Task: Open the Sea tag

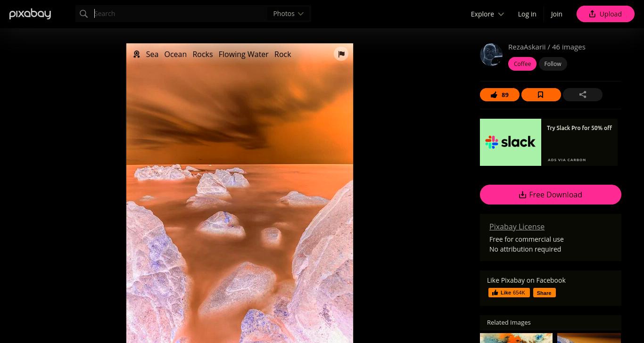Action: pyautogui.click(x=152, y=54)
